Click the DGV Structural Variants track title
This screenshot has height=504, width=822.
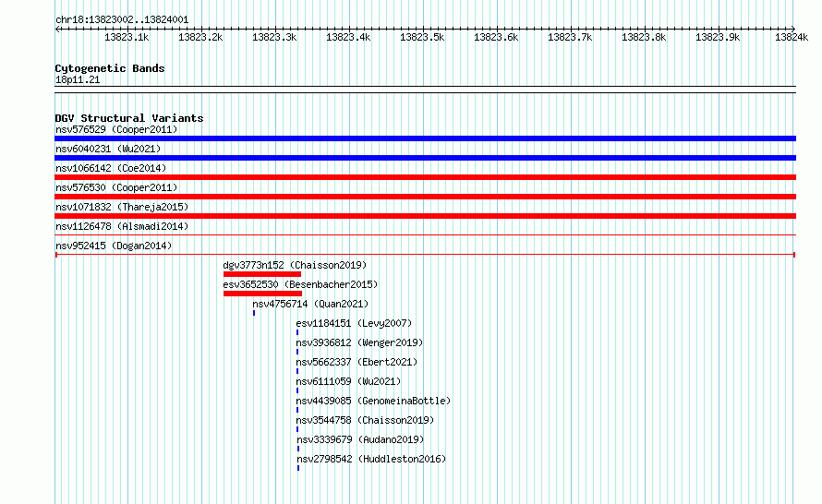pyautogui.click(x=129, y=118)
